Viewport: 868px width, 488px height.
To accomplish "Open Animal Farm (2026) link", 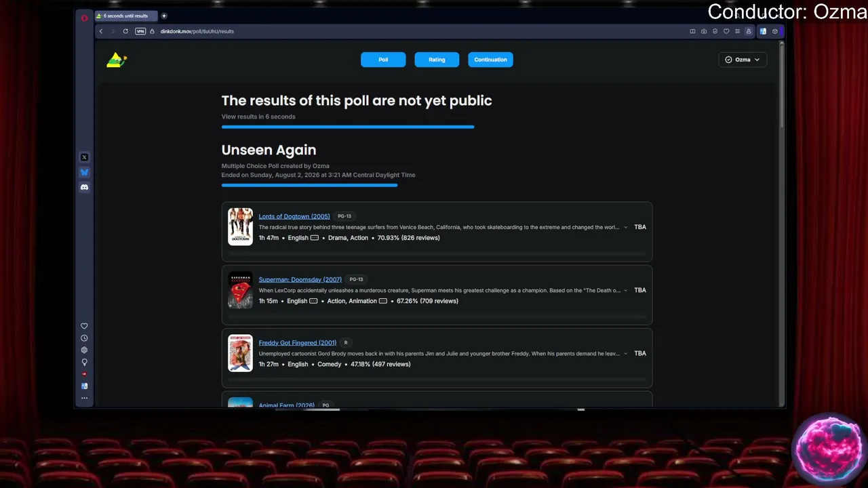I will [286, 405].
